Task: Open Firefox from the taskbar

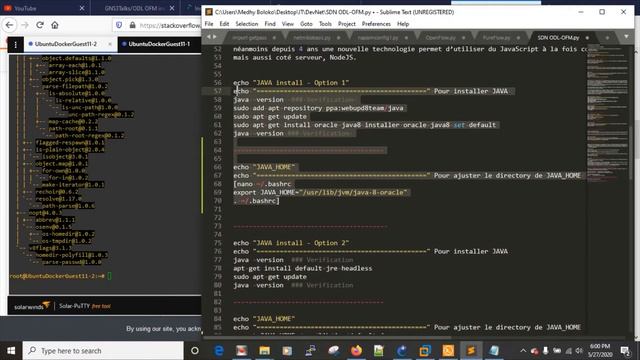Action: click(356, 351)
